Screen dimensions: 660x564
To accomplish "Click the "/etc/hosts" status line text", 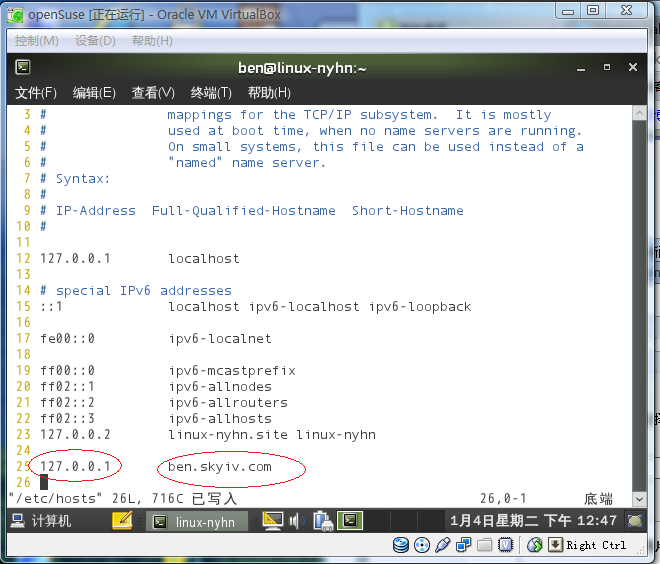I will tap(56, 499).
